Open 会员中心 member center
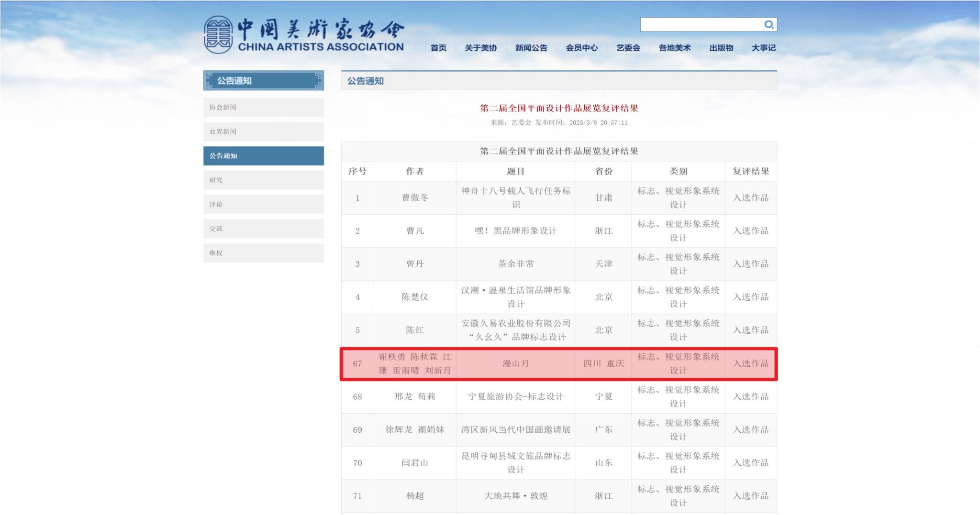 (581, 48)
